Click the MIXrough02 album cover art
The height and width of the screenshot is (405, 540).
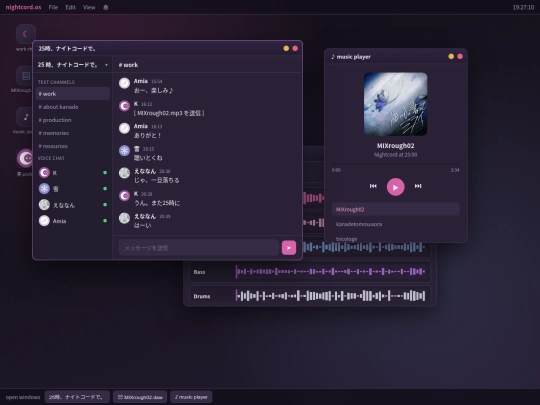tap(395, 104)
